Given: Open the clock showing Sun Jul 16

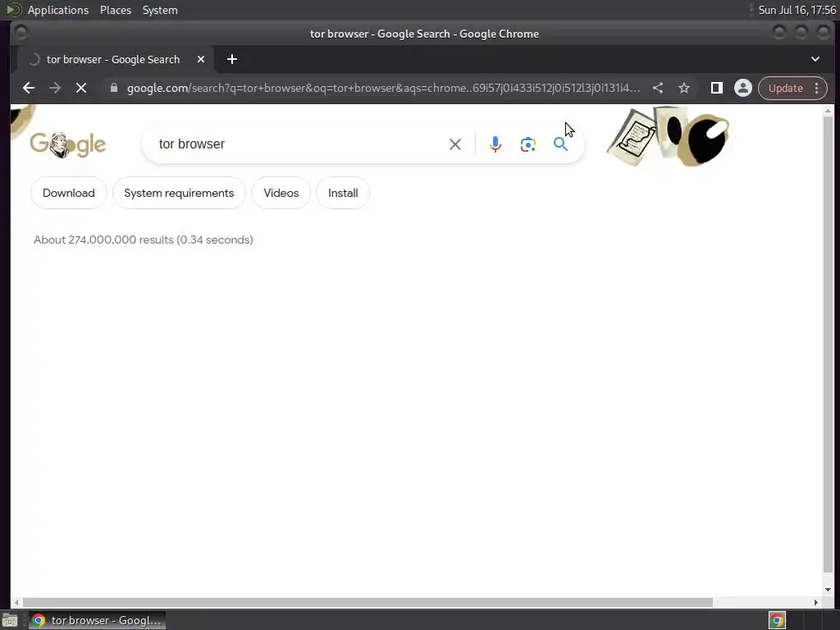Looking at the screenshot, I should coord(797,10).
